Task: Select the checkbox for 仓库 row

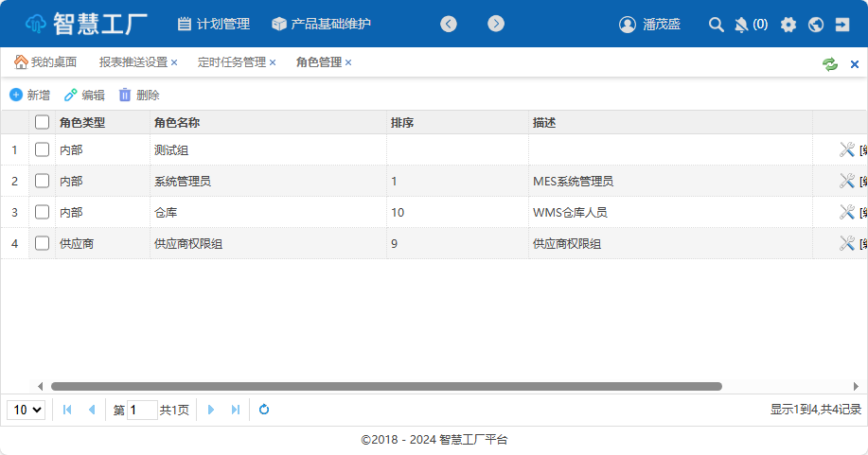Action: coord(42,212)
